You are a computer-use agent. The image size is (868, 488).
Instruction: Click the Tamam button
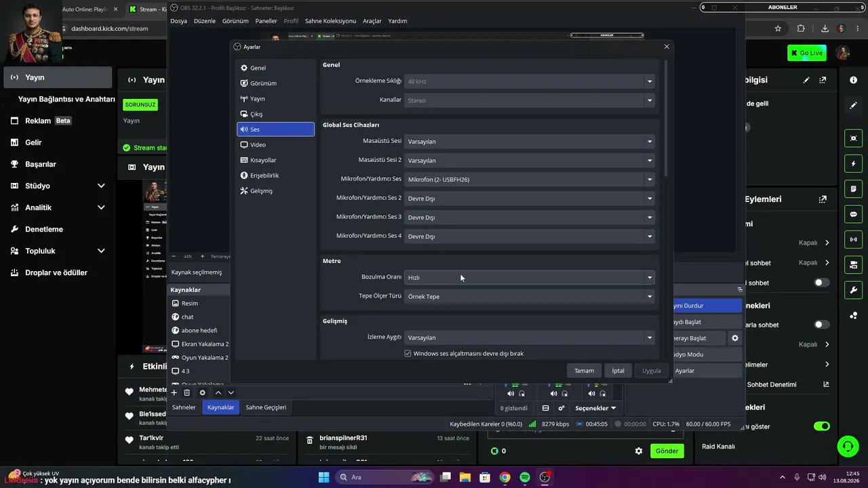click(584, 371)
